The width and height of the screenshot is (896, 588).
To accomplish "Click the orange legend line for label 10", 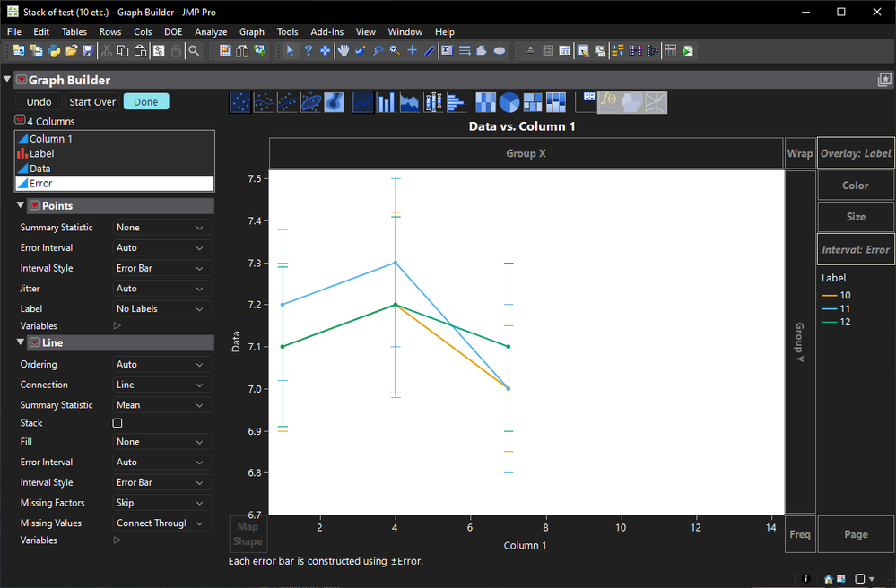I will pos(830,296).
